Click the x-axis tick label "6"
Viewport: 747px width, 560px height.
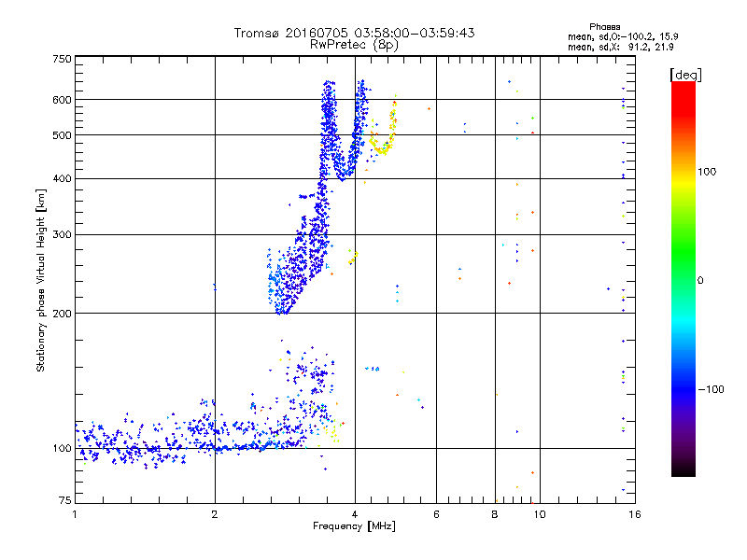click(436, 514)
